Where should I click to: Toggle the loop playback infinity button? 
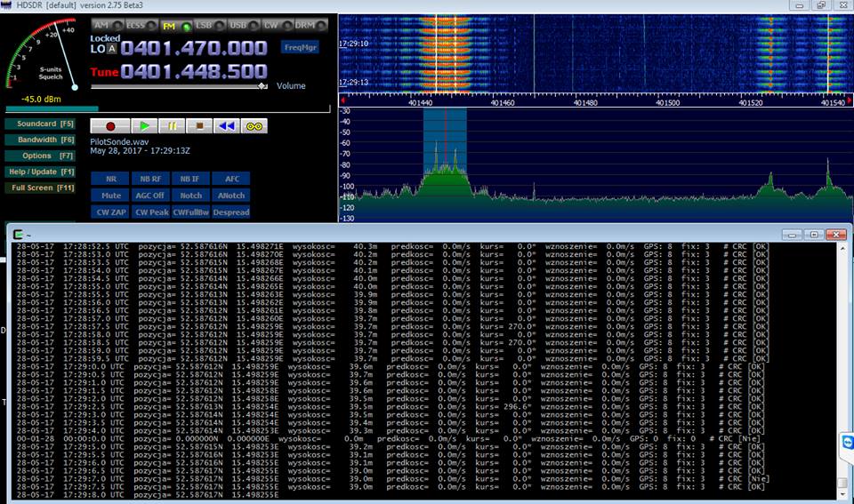pyautogui.click(x=254, y=126)
